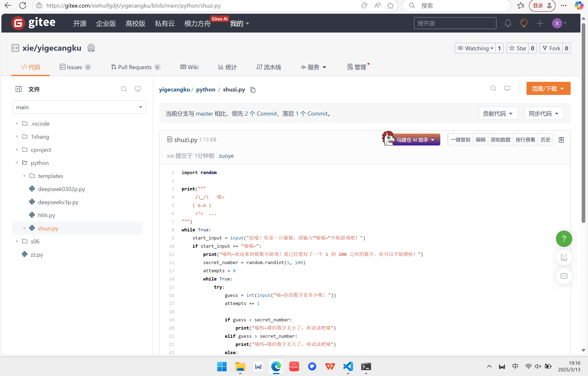Open the 克隆/下载 dropdown button

[548, 89]
